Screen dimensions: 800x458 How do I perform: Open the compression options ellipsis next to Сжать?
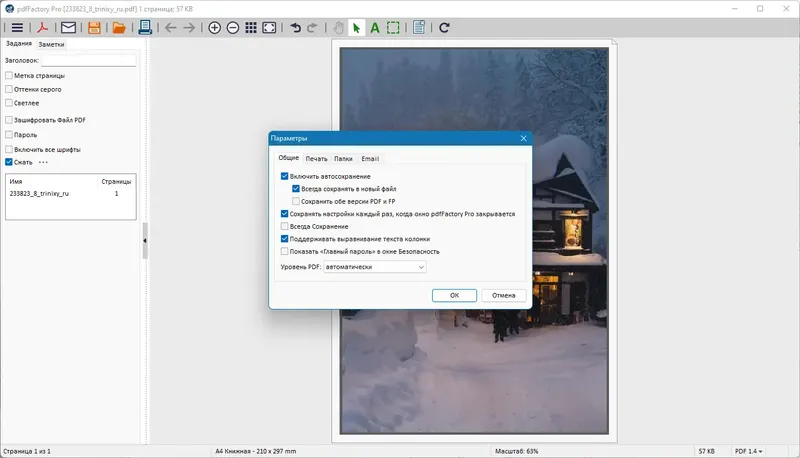43,162
